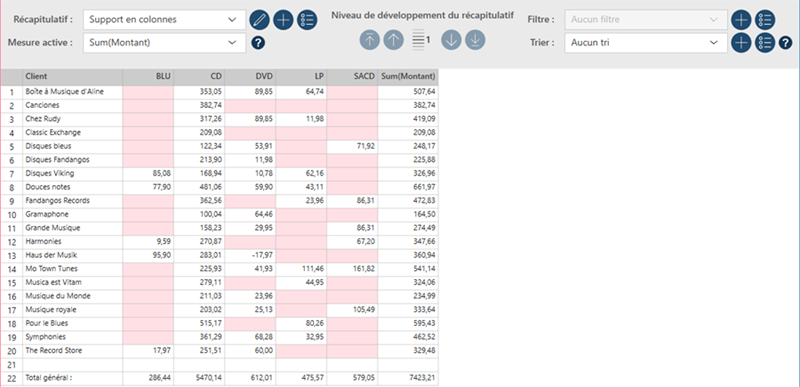Click the help icon next to Trier

click(785, 43)
